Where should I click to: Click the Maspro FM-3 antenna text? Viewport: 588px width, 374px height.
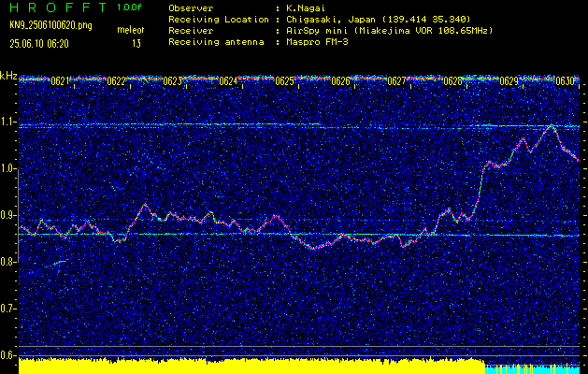point(317,42)
